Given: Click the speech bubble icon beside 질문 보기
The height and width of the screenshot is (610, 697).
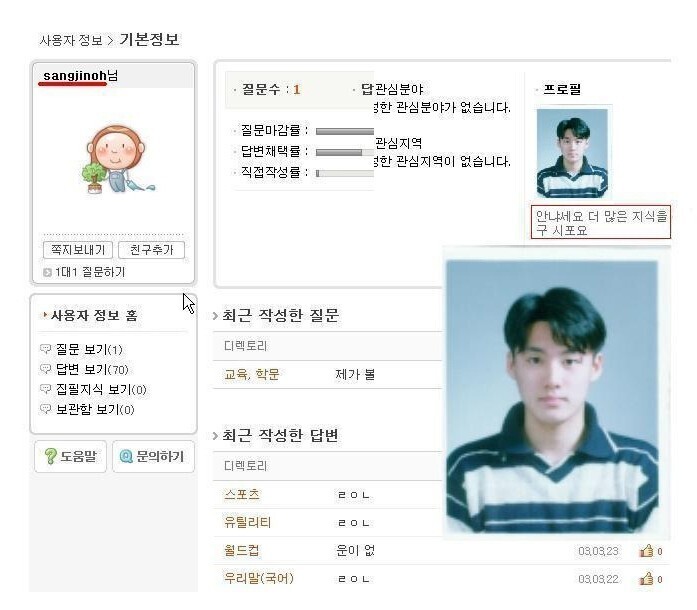Looking at the screenshot, I should click(46, 349).
